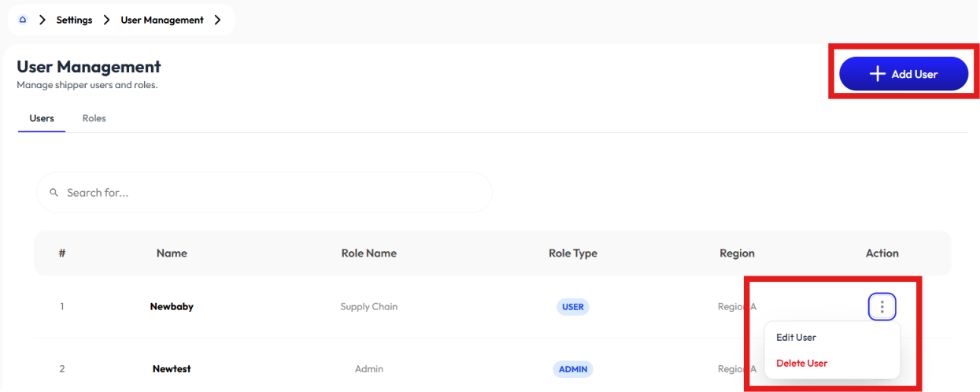Focus the Search for... input field
This screenshot has height=392, width=980.
[x=264, y=192]
